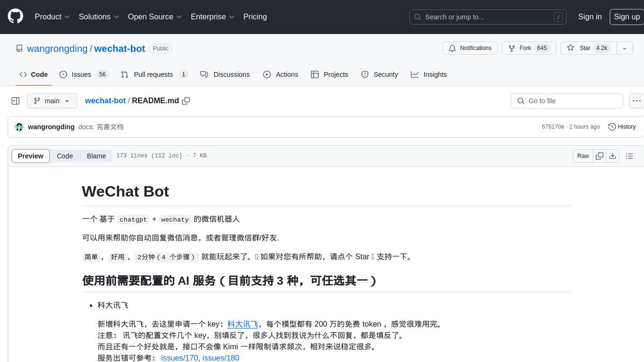Open the issues/180 link
The height and width of the screenshot is (362, 644).
[221, 358]
